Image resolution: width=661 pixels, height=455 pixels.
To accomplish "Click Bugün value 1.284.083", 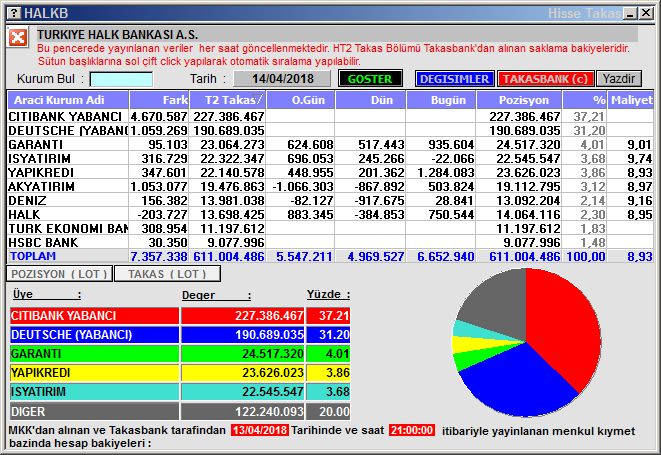I will point(446,172).
